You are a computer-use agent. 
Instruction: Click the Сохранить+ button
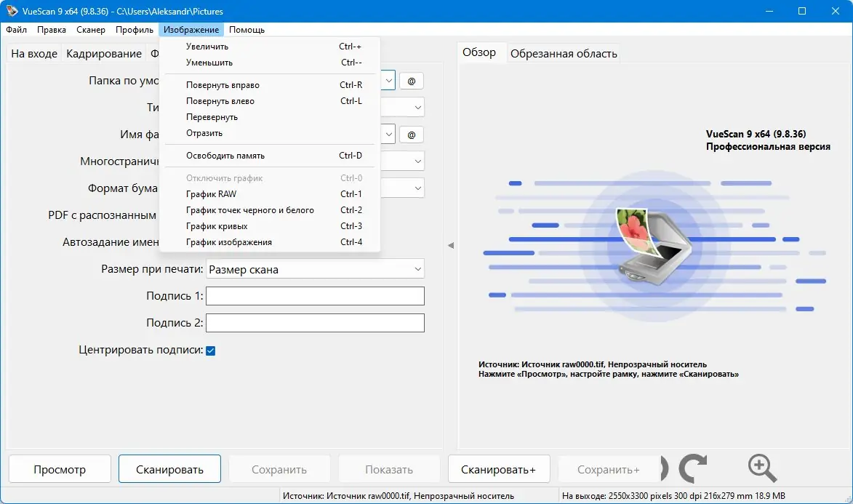click(608, 469)
